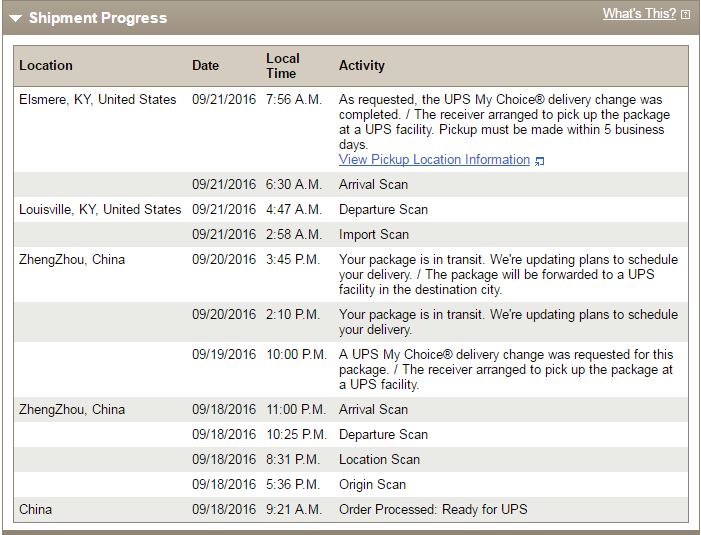
Task: Open the What's This? help link
Action: 639,14
